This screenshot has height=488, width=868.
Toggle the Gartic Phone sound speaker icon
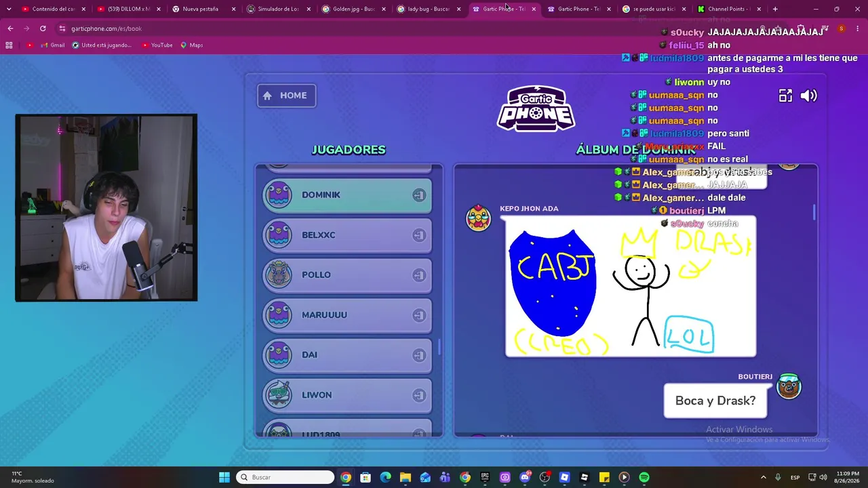point(809,96)
